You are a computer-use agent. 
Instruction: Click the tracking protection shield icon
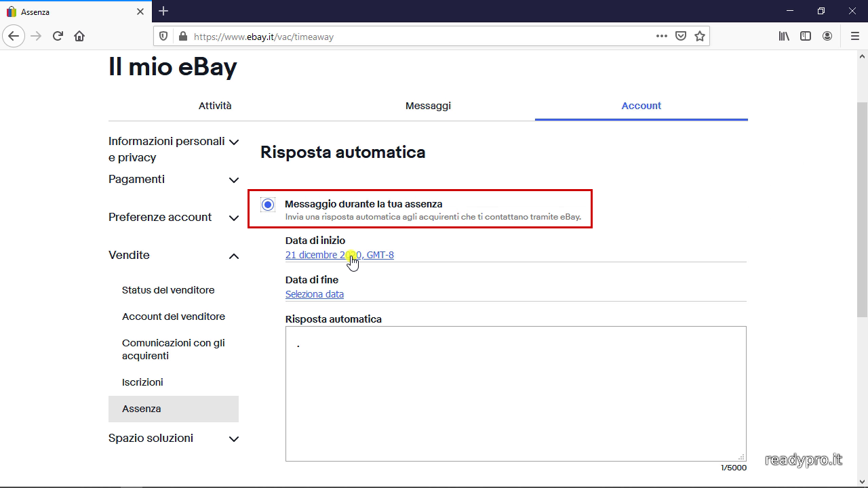(163, 37)
